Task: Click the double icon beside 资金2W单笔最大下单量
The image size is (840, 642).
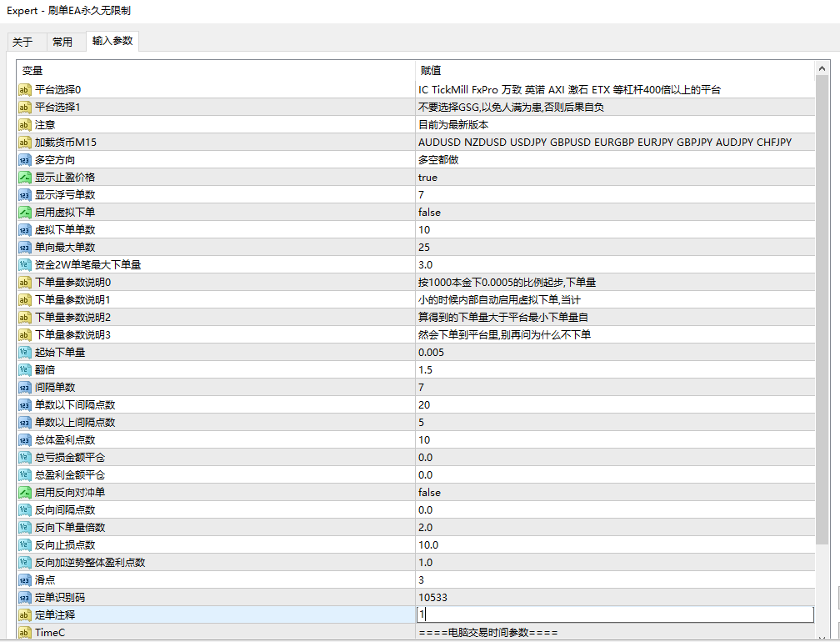Action: (x=25, y=265)
